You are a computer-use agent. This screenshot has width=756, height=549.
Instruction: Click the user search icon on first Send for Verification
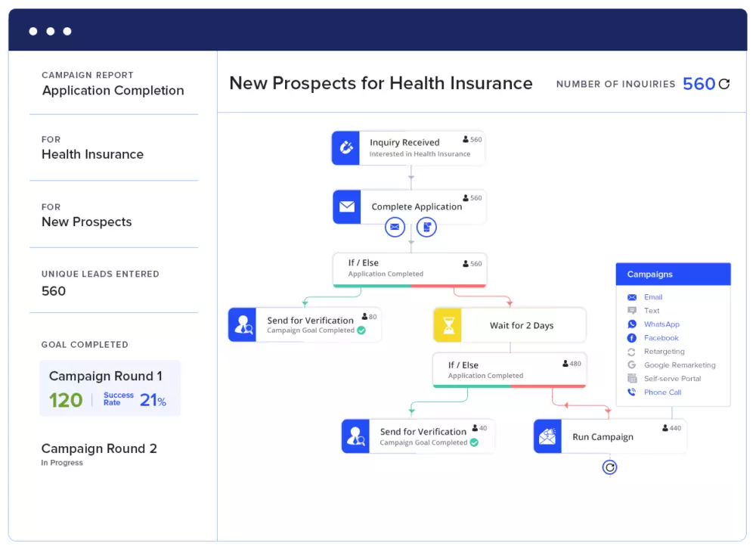point(243,324)
